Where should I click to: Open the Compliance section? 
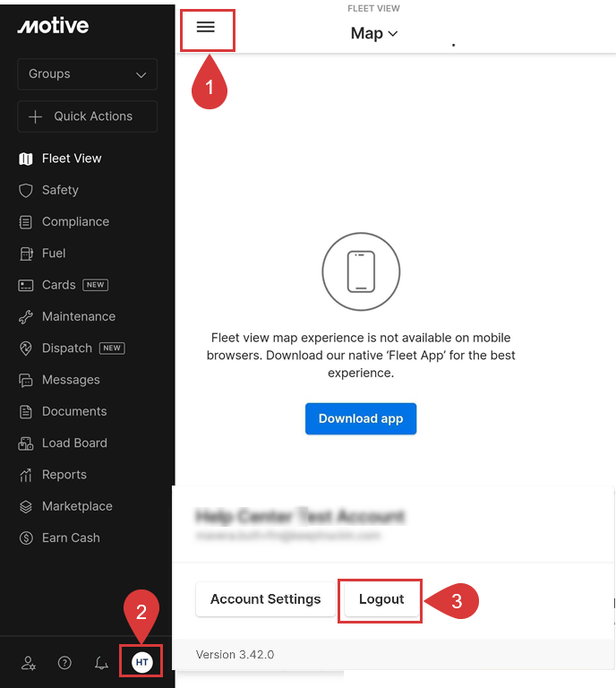pos(75,221)
